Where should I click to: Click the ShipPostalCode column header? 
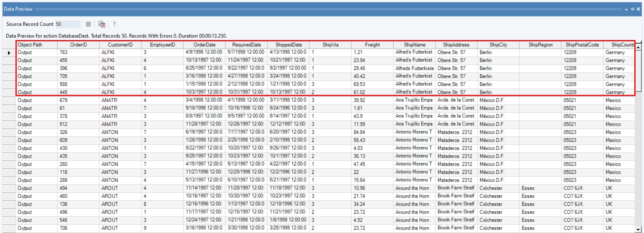[582, 45]
